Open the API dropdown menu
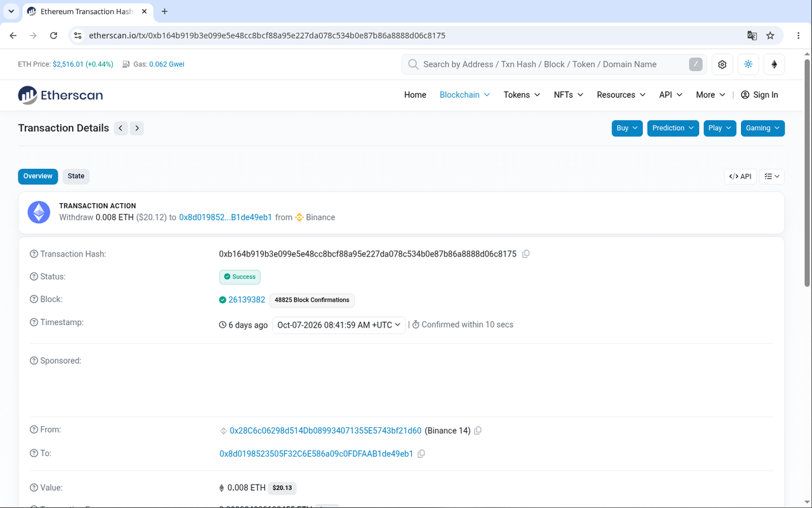 pos(671,95)
